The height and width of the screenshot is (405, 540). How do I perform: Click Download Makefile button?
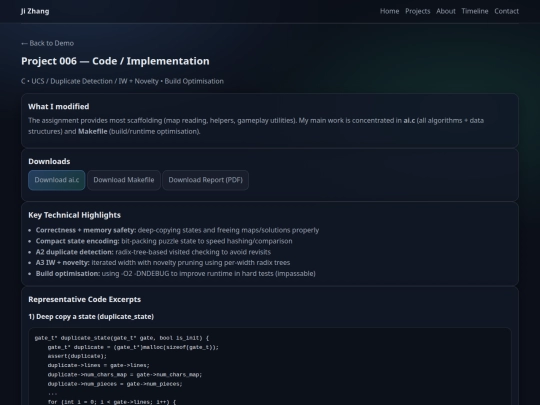124,180
